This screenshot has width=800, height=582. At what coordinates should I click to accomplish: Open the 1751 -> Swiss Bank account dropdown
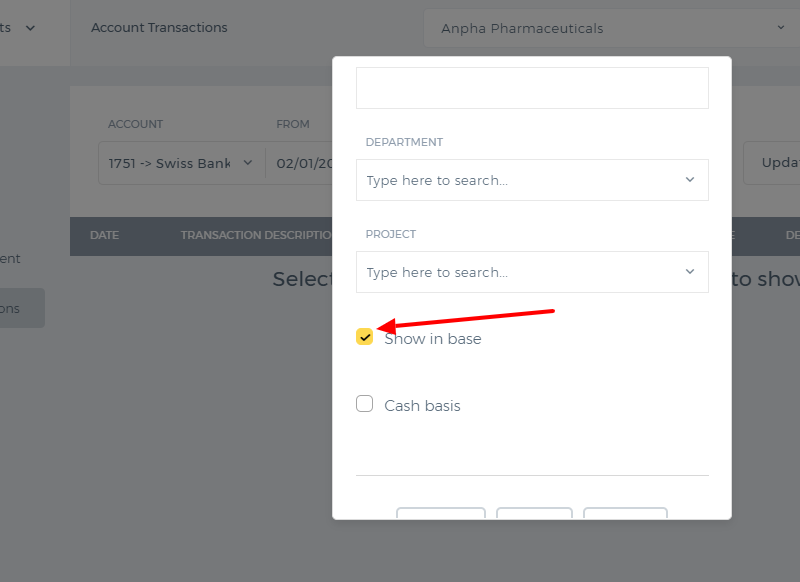coord(181,163)
